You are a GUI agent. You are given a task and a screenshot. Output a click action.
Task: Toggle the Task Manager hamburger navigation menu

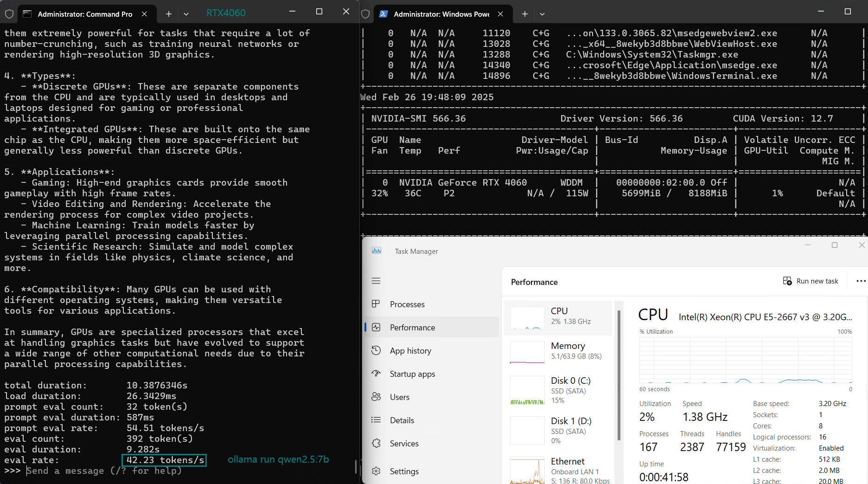pos(376,281)
